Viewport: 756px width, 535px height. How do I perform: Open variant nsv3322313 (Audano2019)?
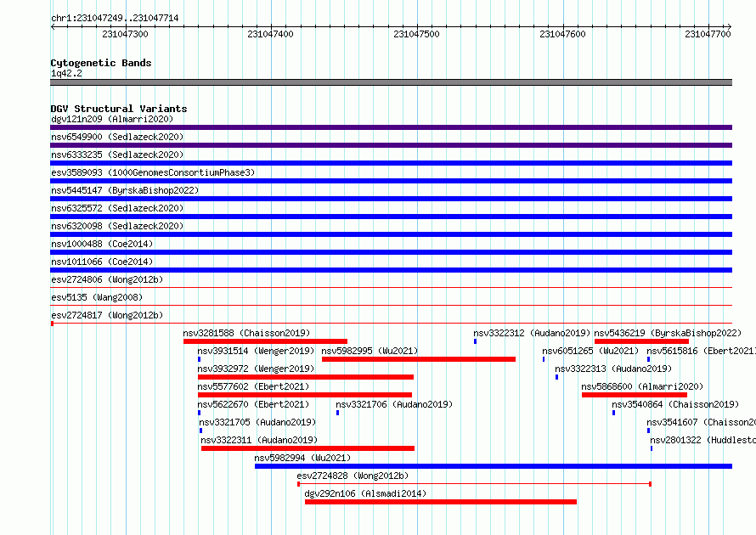(x=613, y=369)
